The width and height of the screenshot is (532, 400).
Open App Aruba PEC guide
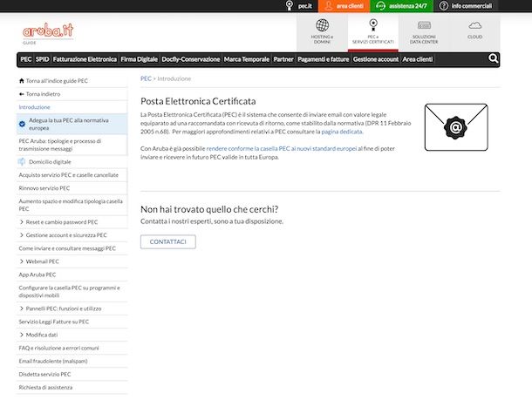38,275
